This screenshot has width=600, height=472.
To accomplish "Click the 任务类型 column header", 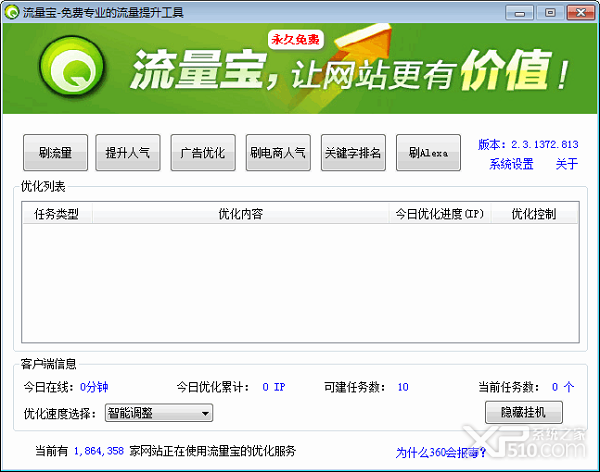I will (57, 213).
